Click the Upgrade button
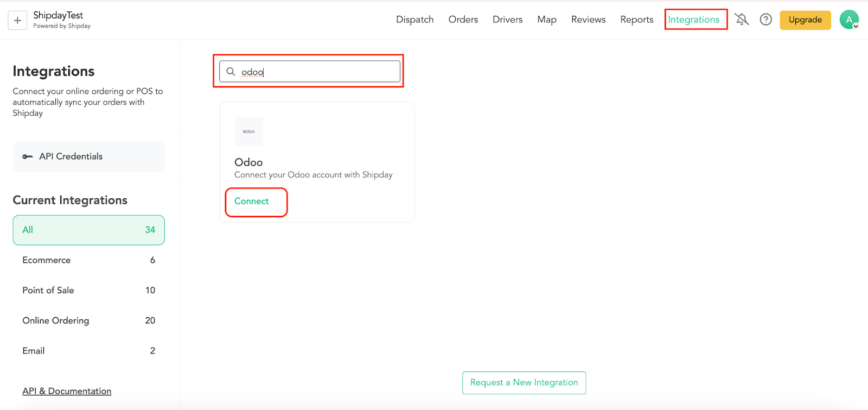Viewport: 868px width, 410px height. 805,20
